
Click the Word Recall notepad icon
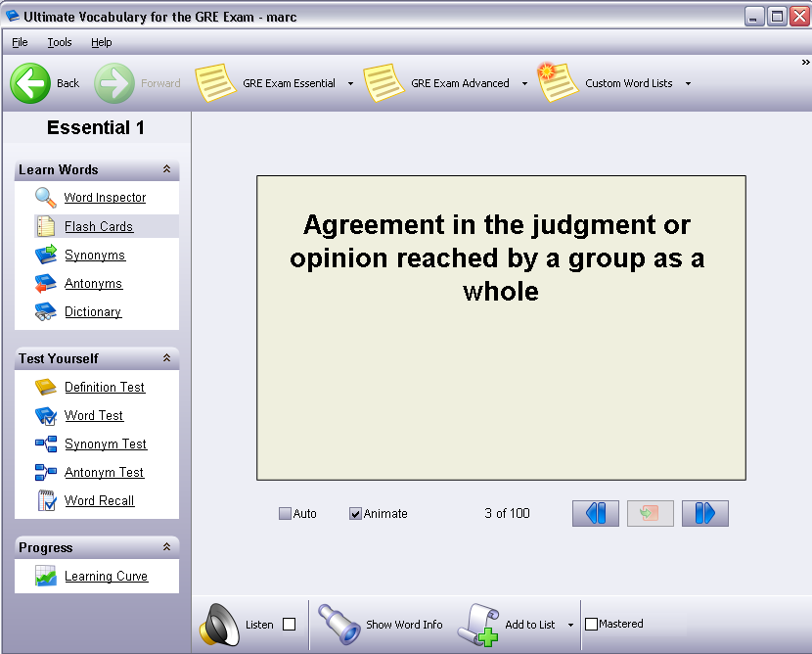pyautogui.click(x=47, y=500)
